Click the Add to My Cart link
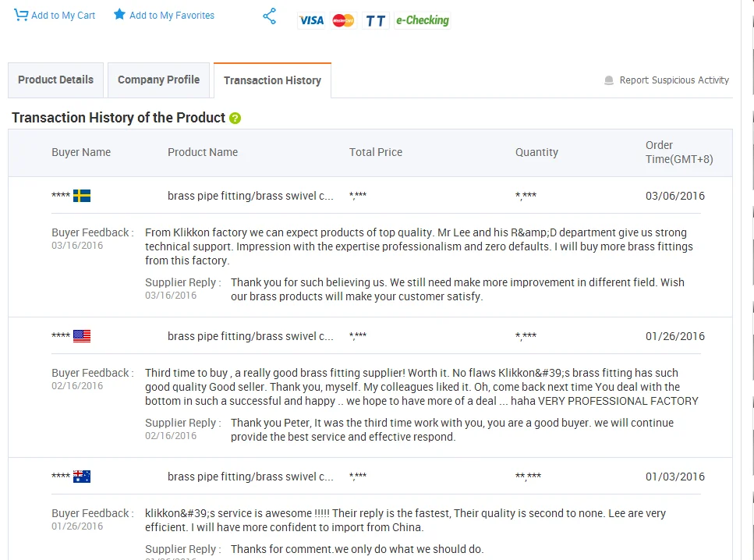Image resolution: width=754 pixels, height=560 pixels. tap(63, 15)
